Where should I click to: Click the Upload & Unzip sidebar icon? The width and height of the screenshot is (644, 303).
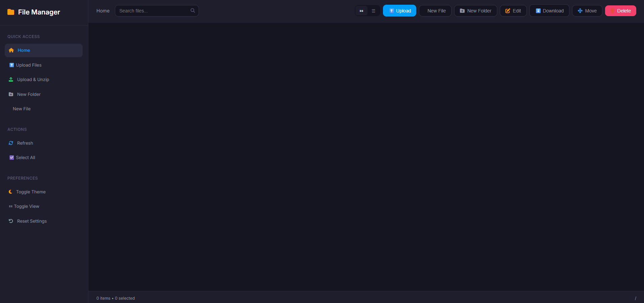coord(11,80)
